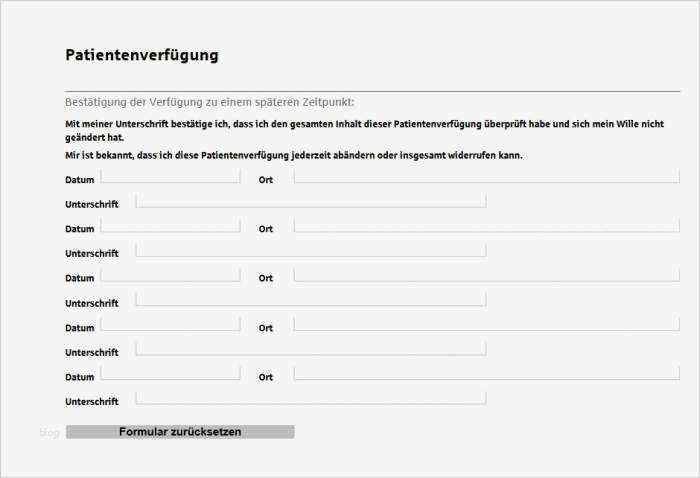Image resolution: width=700 pixels, height=478 pixels.
Task: Click the Patientenverfügung heading
Action: point(141,55)
